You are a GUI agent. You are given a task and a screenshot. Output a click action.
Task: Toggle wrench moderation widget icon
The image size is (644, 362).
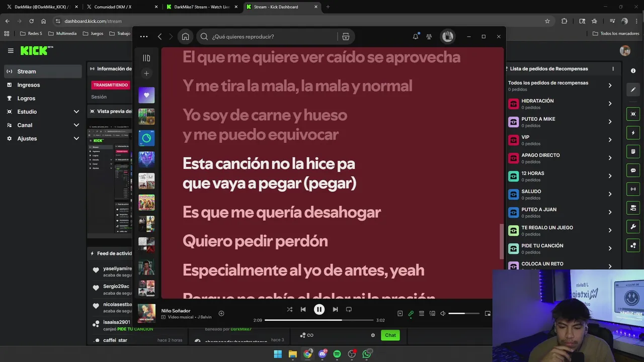click(633, 227)
